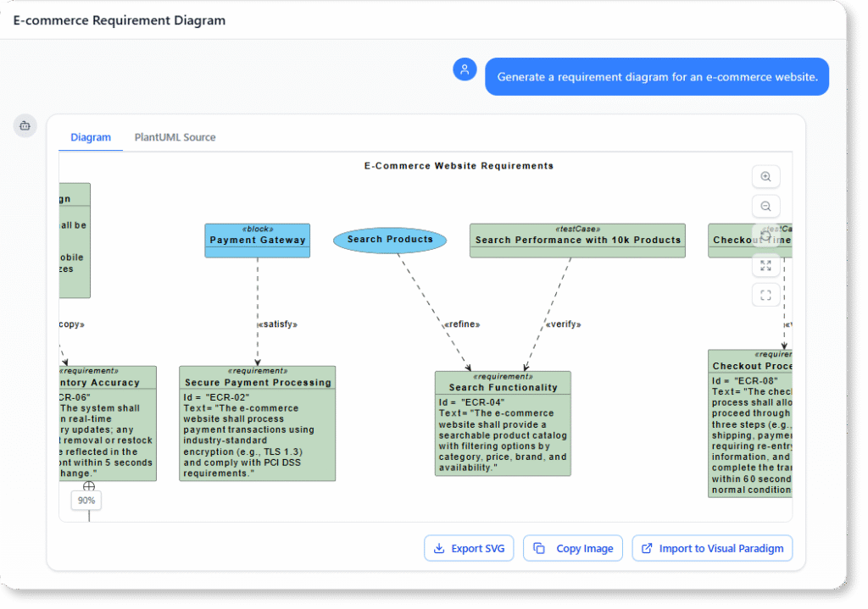Image resolution: width=868 pixels, height=609 pixels.
Task: Click the zoom in magnifier icon
Action: [x=765, y=176]
